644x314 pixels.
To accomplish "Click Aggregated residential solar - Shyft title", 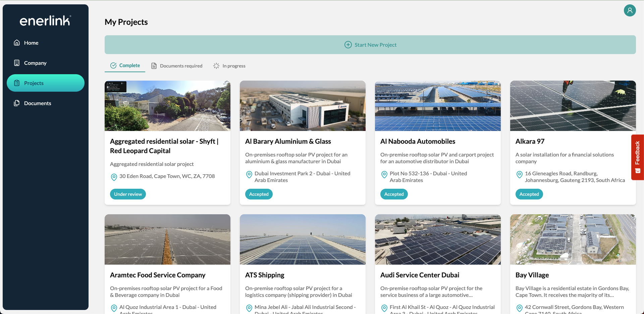I will 164,146.
